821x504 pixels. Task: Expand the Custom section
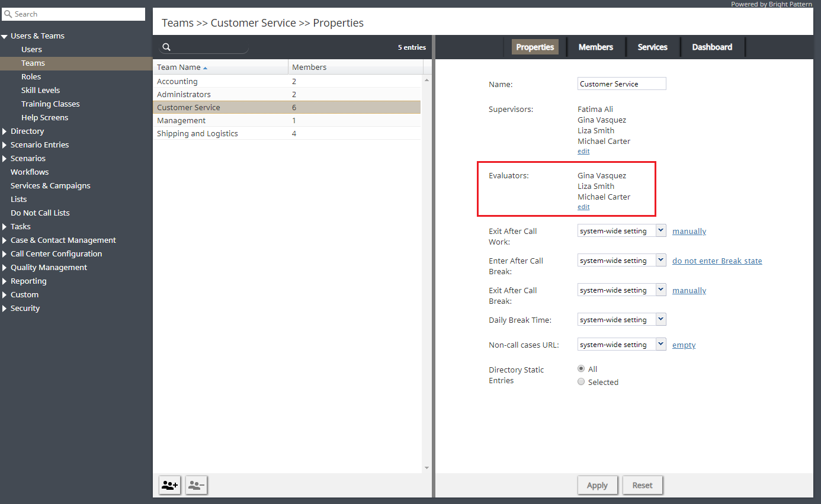[4, 295]
